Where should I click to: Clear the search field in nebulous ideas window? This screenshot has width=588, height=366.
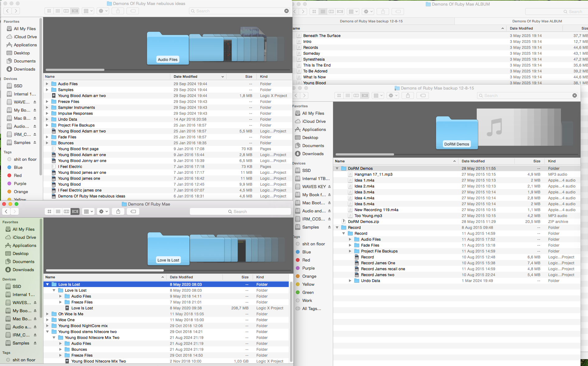click(x=286, y=11)
